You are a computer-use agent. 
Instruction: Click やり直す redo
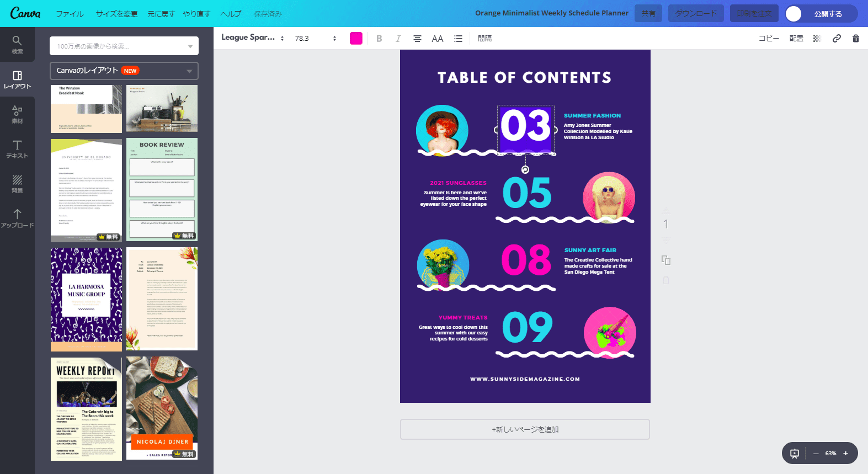point(197,14)
